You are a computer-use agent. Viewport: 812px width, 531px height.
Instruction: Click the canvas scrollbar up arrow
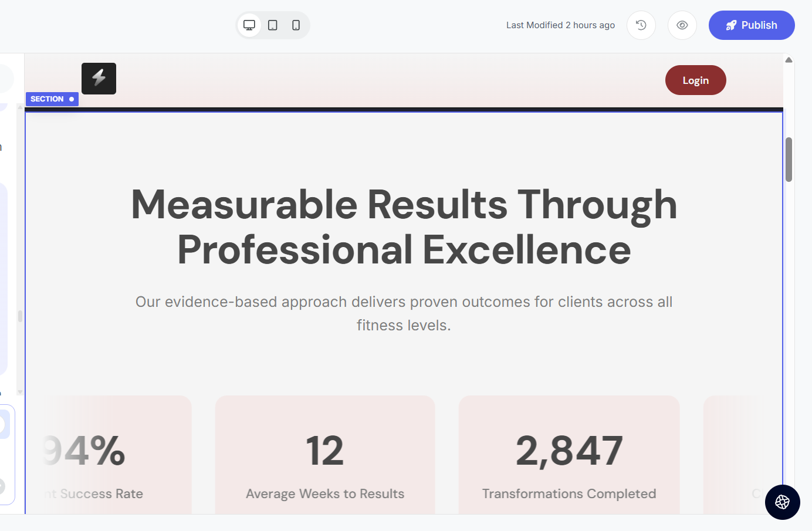(x=789, y=60)
